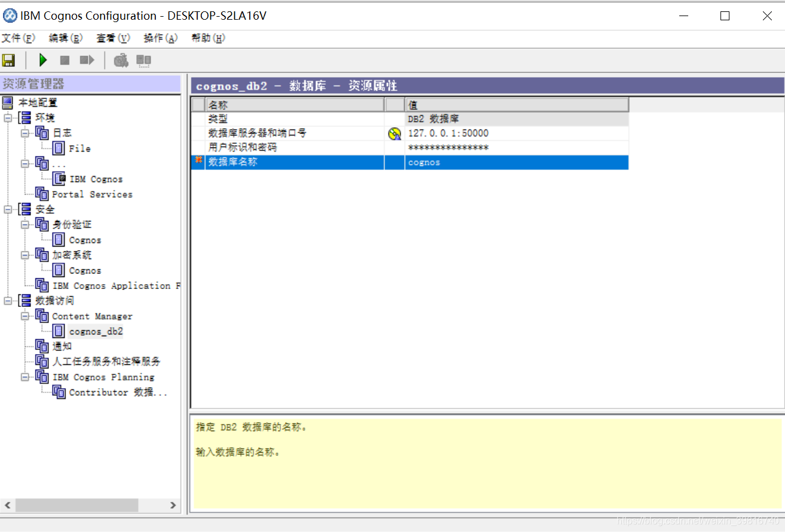This screenshot has height=532, width=785.
Task: Click the icon next to 环境
Action: (24, 118)
